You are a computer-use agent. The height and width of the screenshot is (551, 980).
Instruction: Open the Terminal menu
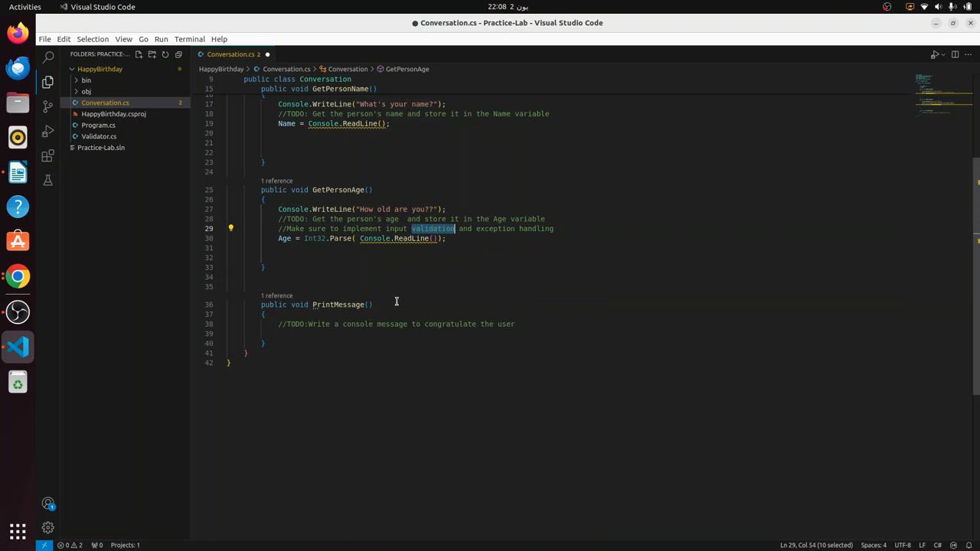point(189,39)
